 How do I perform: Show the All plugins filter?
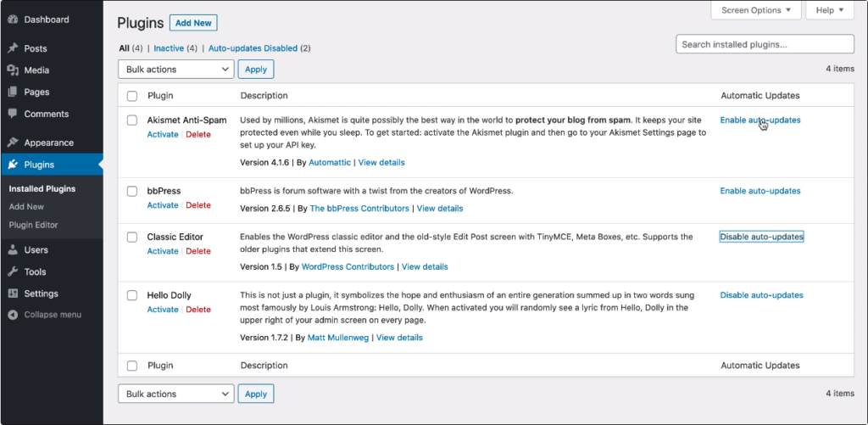124,48
